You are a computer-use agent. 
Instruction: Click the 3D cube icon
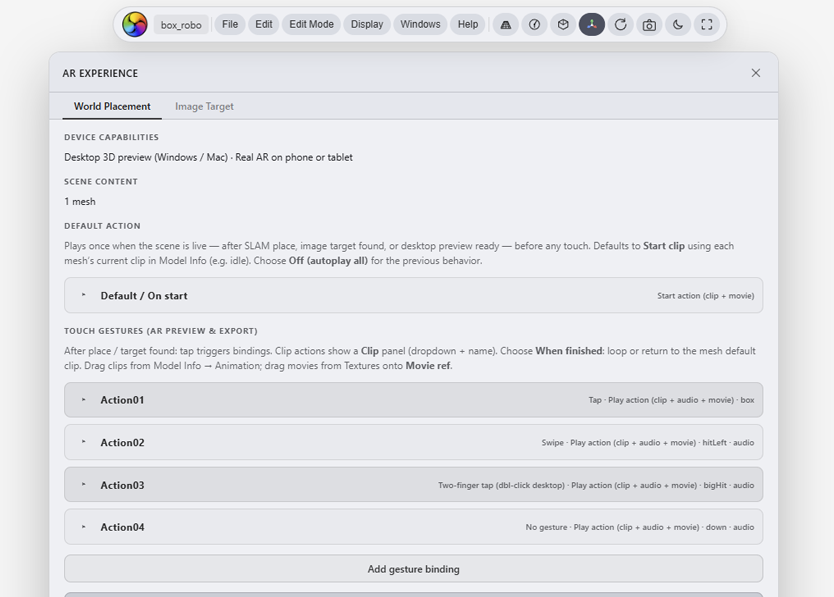[563, 24]
